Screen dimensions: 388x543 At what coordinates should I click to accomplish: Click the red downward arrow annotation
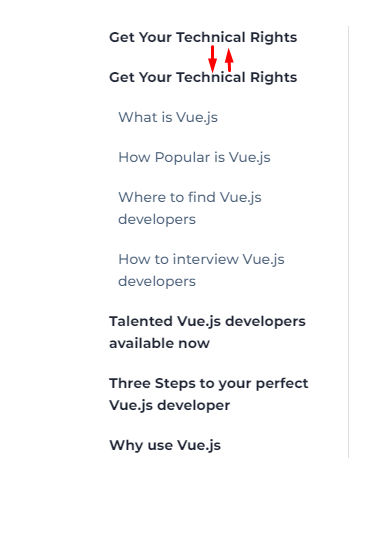pos(212,59)
